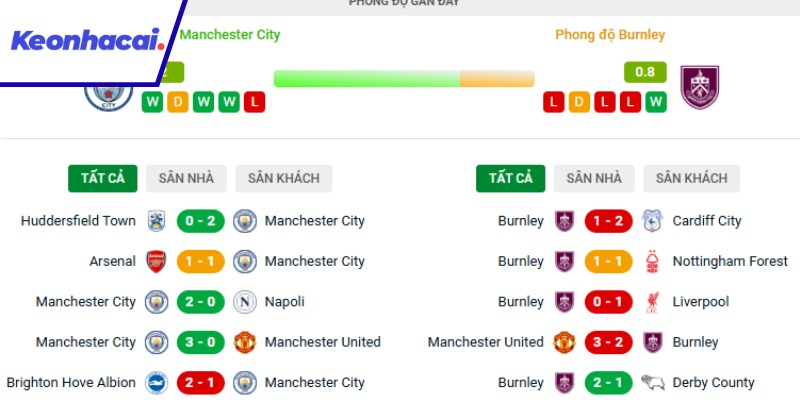Screen dimensions: 800x400
Task: Select Manchester City's TẤT CẢ tab
Action: click(x=103, y=178)
